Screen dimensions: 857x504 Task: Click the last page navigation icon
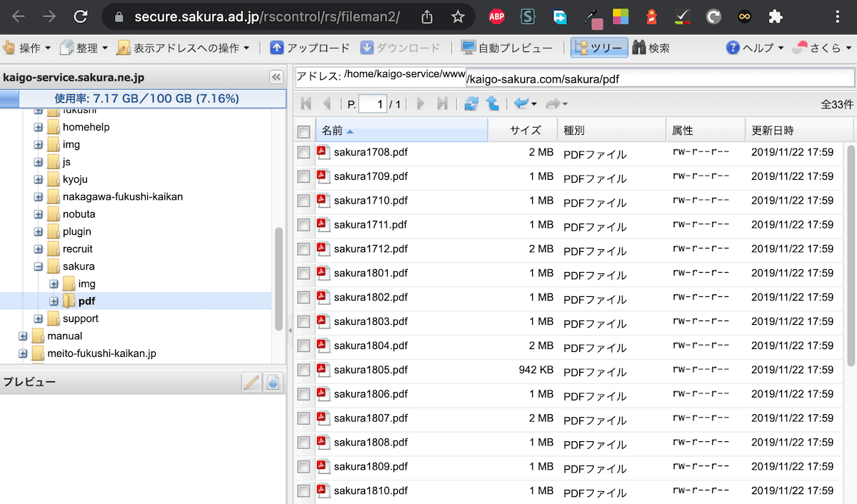(x=442, y=104)
